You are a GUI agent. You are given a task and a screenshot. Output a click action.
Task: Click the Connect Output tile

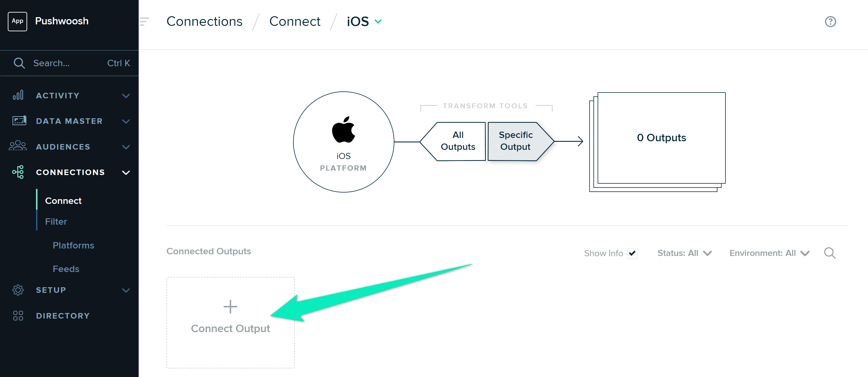(x=230, y=322)
